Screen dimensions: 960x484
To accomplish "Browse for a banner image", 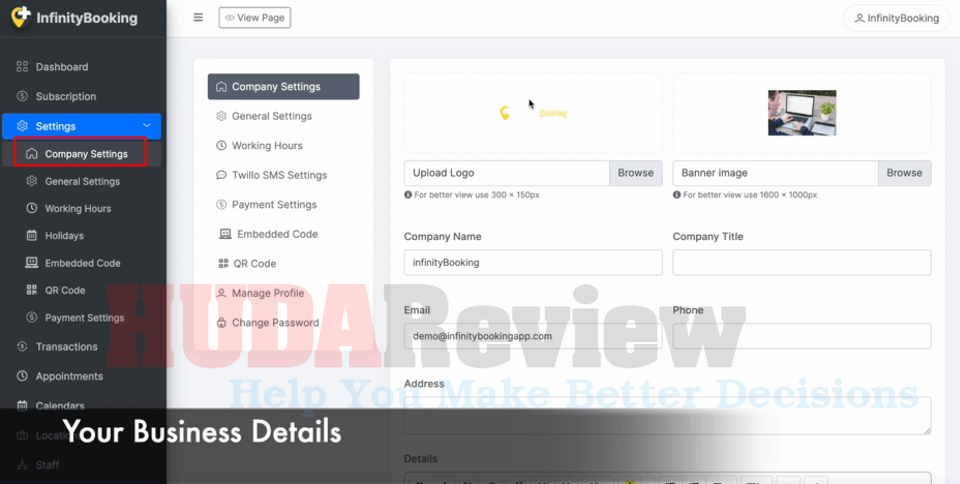I will (x=904, y=173).
